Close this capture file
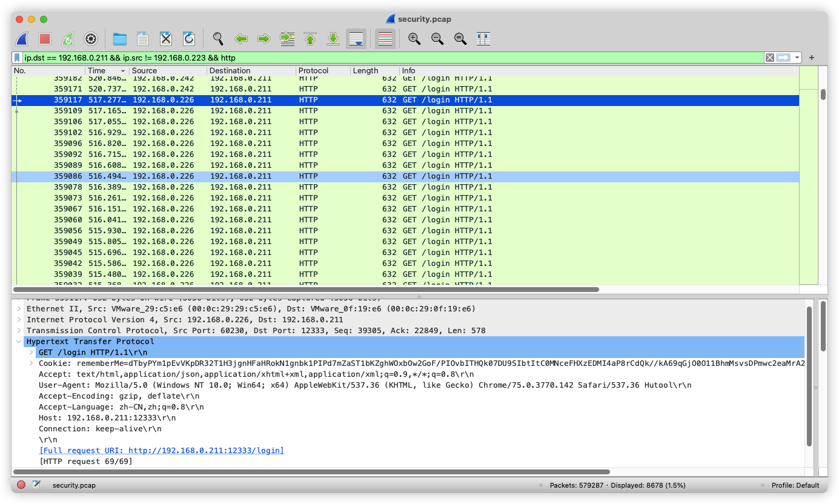 pyautogui.click(x=166, y=39)
